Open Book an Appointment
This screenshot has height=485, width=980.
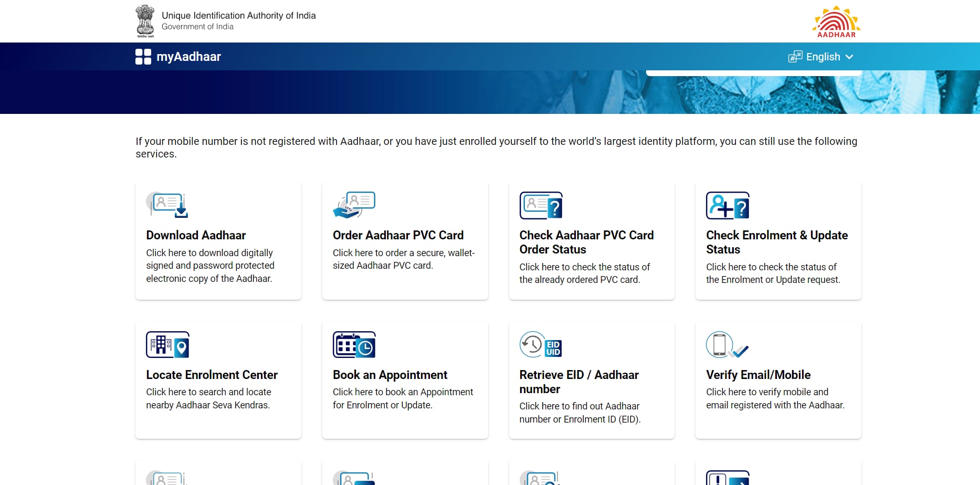(405, 380)
